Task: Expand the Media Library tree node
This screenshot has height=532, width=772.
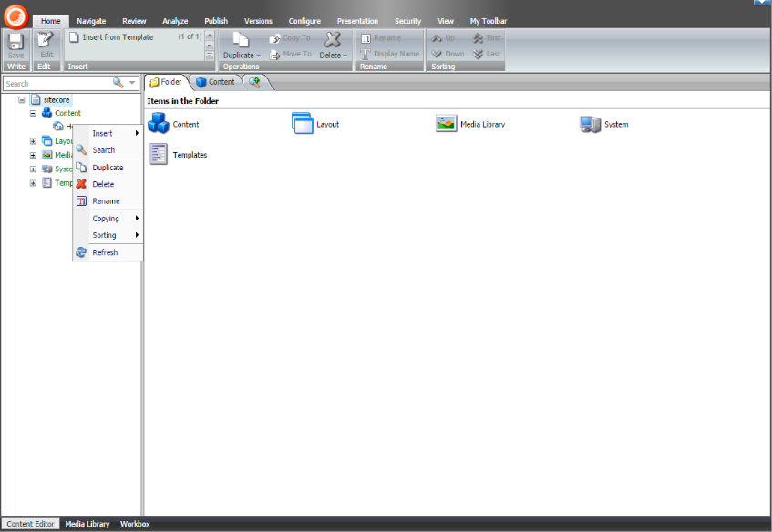Action: click(33, 155)
